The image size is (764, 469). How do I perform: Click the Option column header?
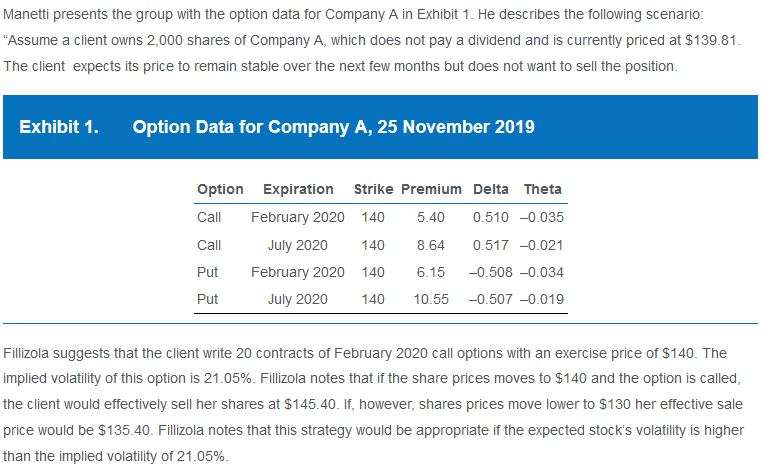(x=220, y=189)
